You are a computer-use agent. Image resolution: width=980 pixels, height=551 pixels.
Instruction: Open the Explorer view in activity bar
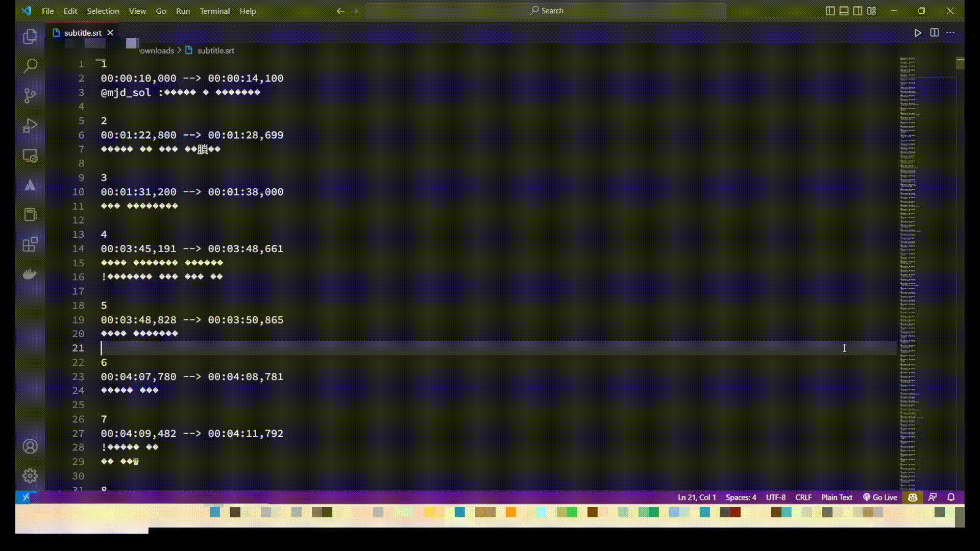(30, 36)
